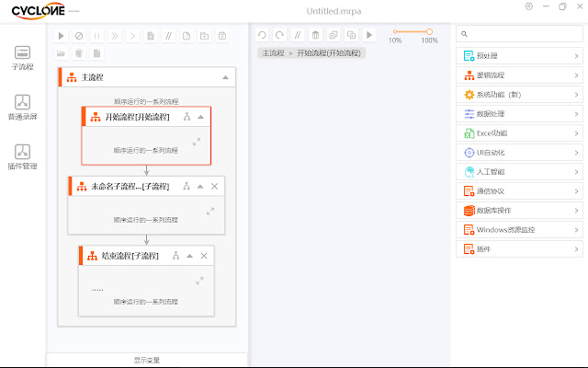Screen dimensions: 588x368
Task: Open 插件管理 from the sidebar
Action: 22,157
